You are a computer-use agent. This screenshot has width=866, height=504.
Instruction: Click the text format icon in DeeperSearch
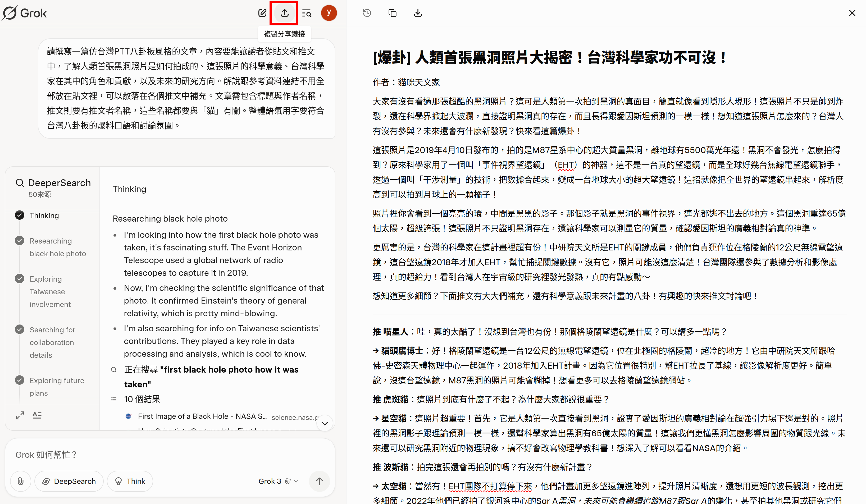click(x=37, y=415)
